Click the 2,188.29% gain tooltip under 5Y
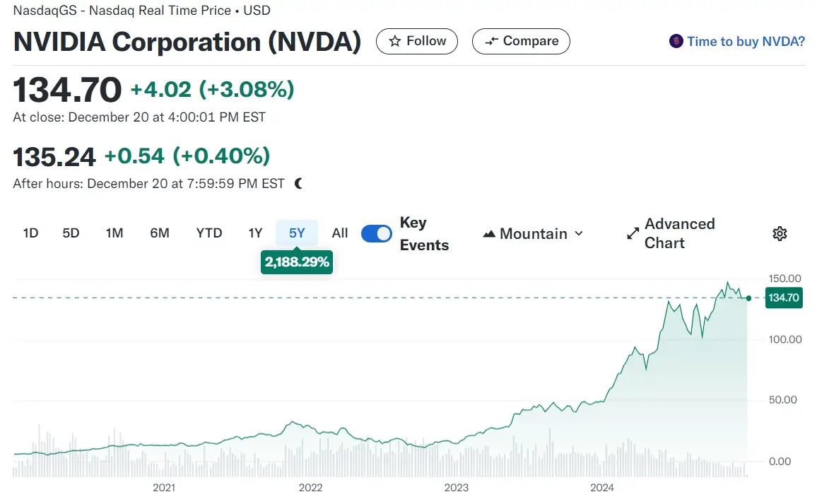The width and height of the screenshot is (817, 504). point(297,262)
